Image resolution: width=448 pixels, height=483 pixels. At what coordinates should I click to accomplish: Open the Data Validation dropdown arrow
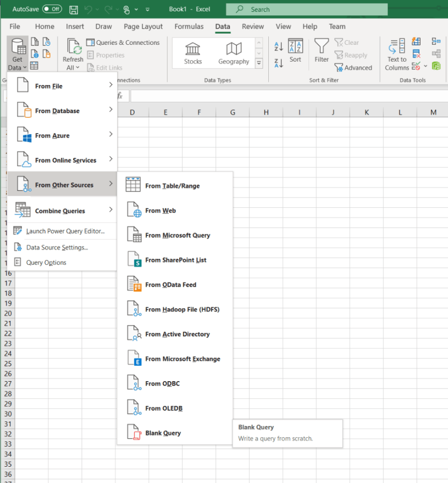coord(426,66)
